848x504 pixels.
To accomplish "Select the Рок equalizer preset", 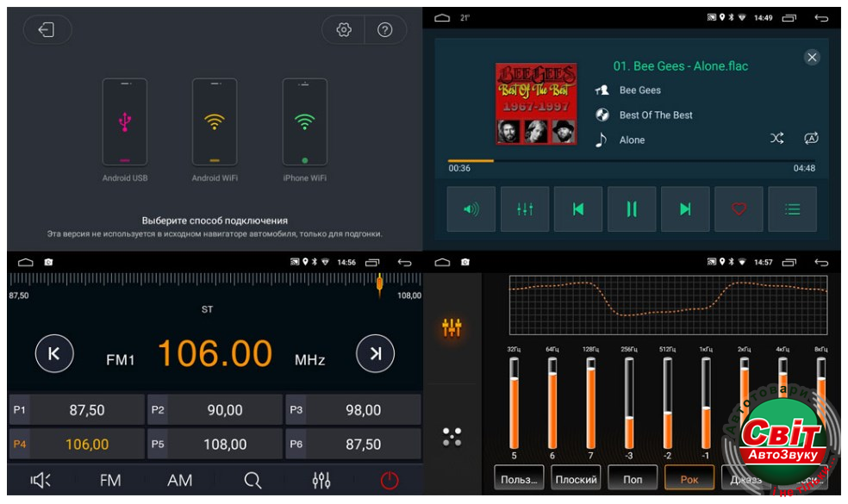I will click(x=689, y=479).
